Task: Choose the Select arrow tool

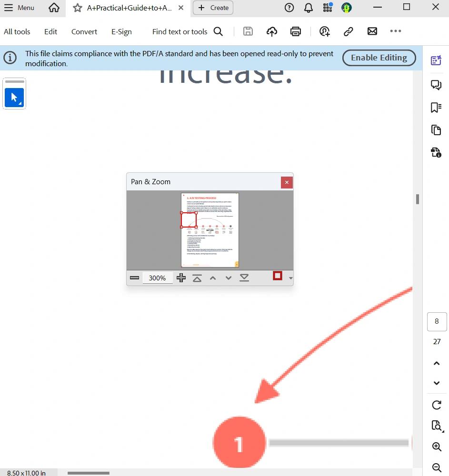Action: click(14, 98)
